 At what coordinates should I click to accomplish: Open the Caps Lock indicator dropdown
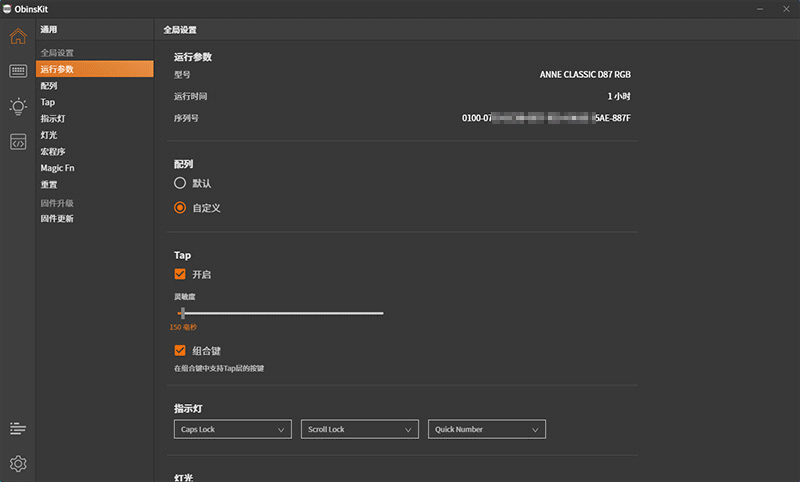pyautogui.click(x=232, y=429)
